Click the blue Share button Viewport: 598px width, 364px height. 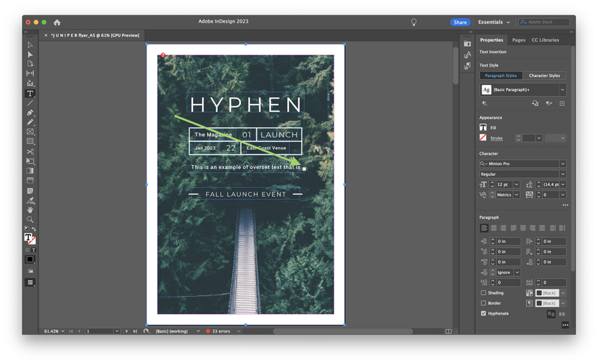click(460, 22)
